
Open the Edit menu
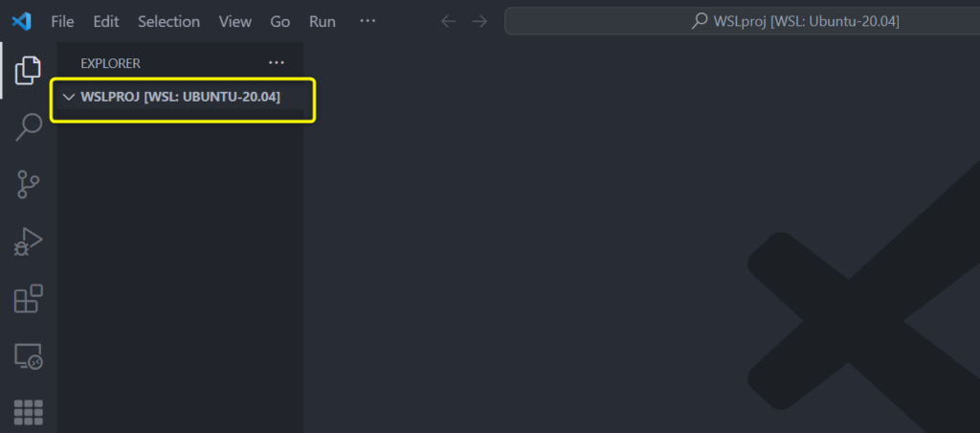(105, 21)
